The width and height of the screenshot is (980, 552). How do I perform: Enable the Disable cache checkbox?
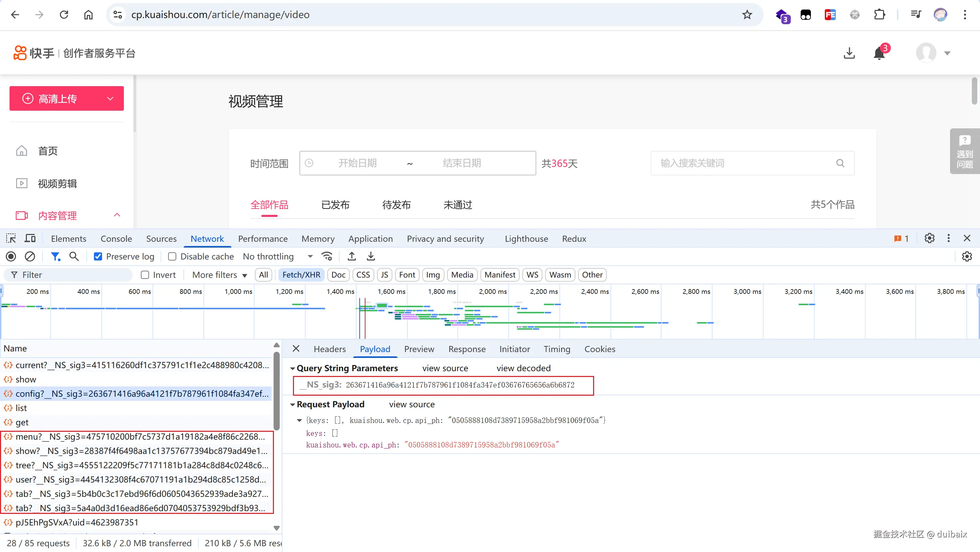pos(172,256)
